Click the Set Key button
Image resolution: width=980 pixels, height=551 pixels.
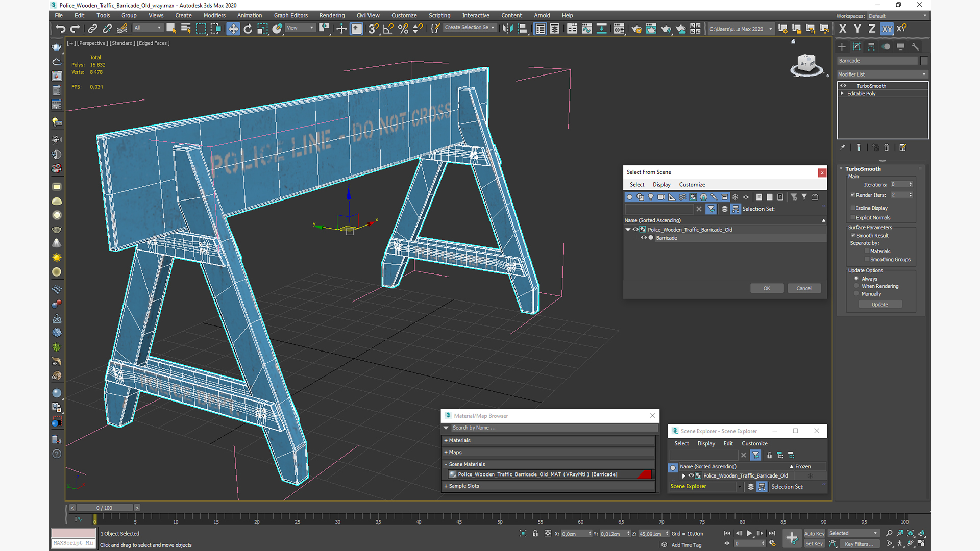pyautogui.click(x=814, y=544)
